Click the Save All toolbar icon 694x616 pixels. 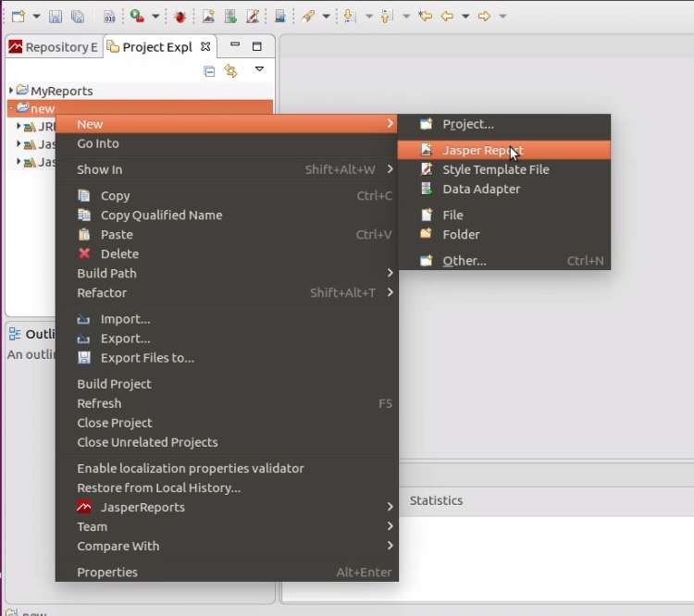pos(78,17)
